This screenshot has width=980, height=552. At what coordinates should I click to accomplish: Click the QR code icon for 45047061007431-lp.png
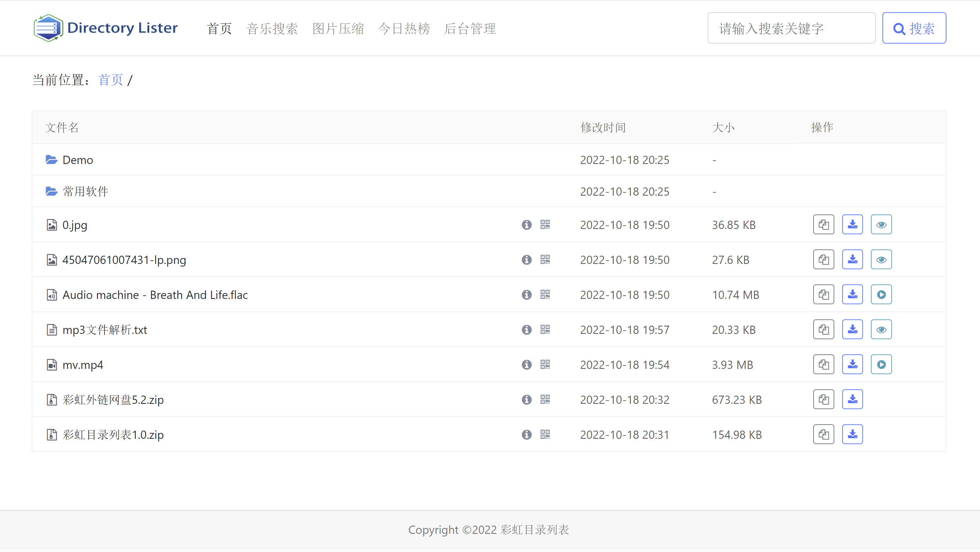click(x=545, y=259)
